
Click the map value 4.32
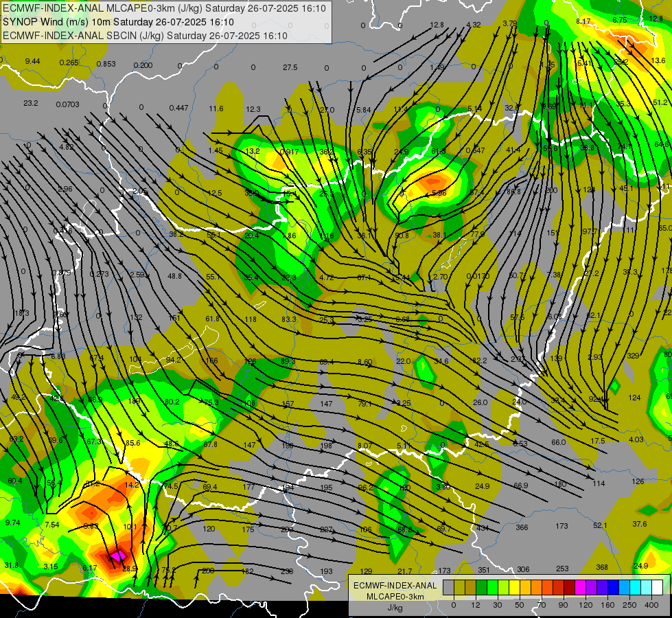(x=474, y=25)
